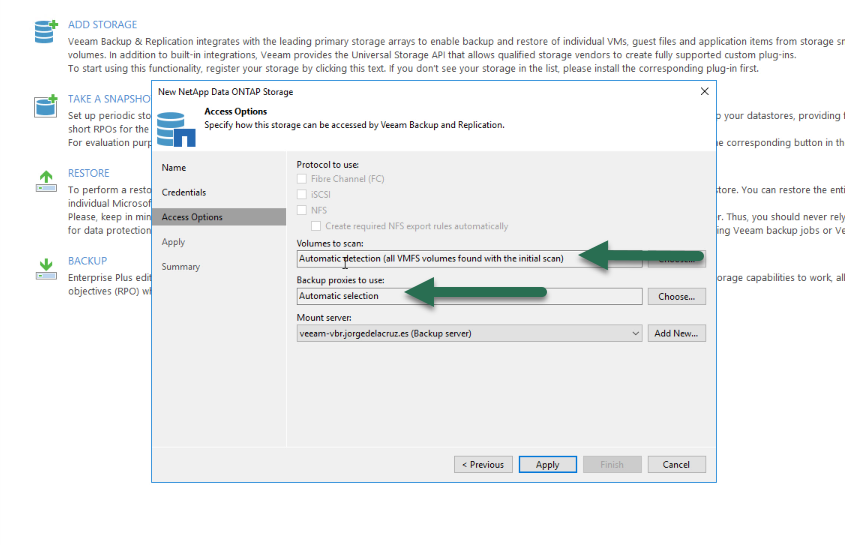Click Choose for backup proxies

(676, 296)
